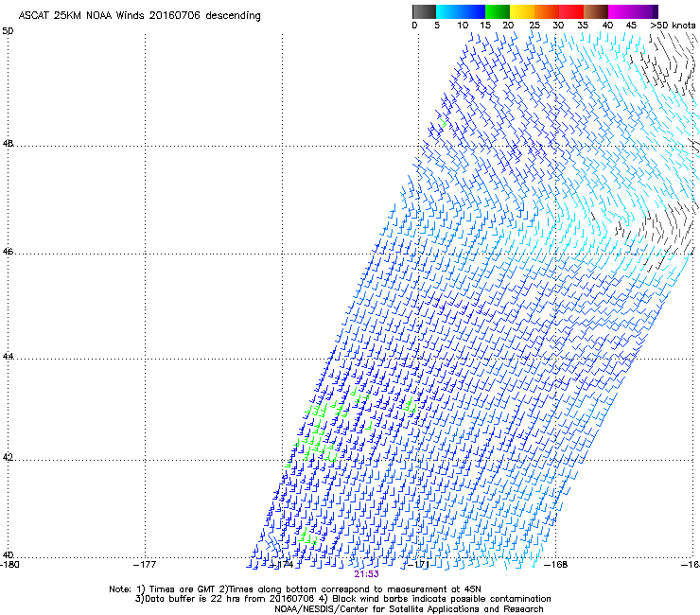The image size is (700, 615).
Task: Click the orange 25-30 knots color band
Action: pos(547,11)
